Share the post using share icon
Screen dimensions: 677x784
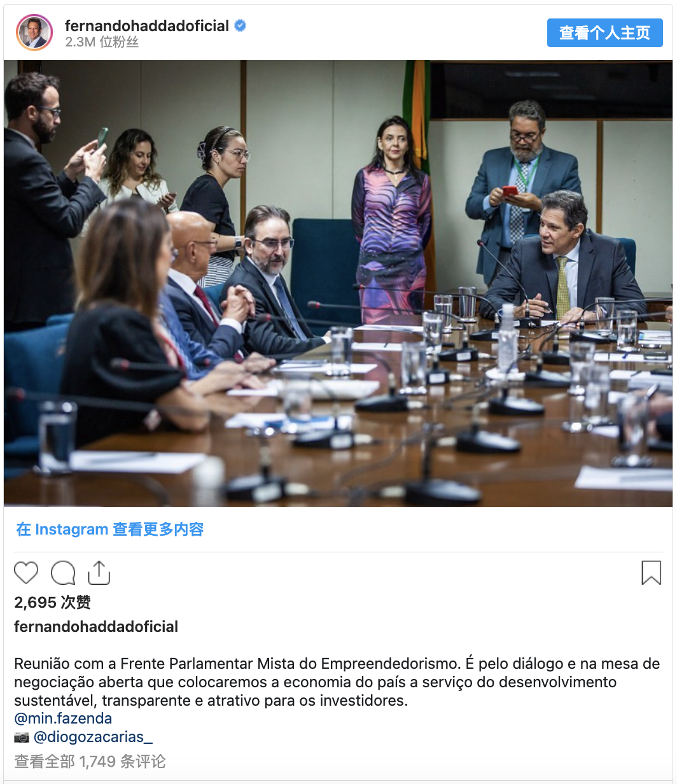point(99,572)
